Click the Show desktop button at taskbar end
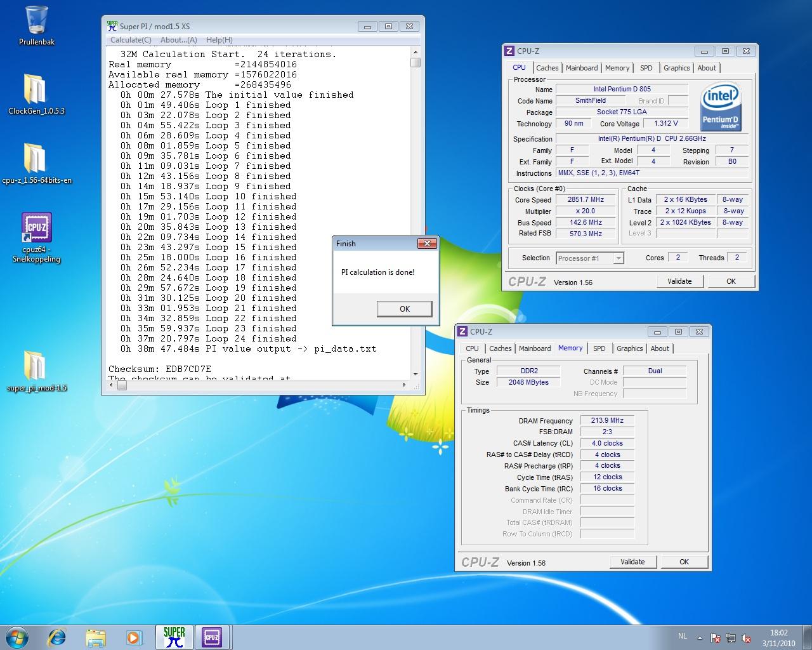The image size is (812, 650). tap(807, 637)
